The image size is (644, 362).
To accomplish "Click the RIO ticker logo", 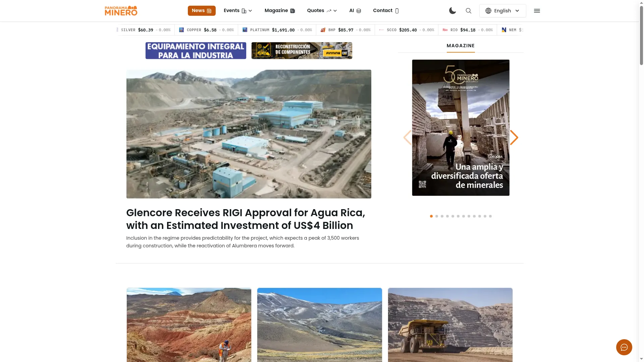I will pos(445,30).
